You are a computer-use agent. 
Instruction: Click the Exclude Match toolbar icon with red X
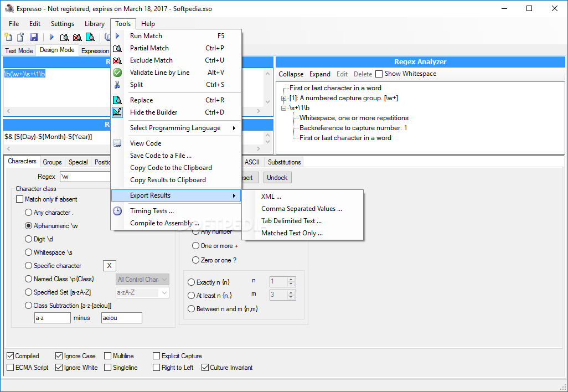coord(77,37)
